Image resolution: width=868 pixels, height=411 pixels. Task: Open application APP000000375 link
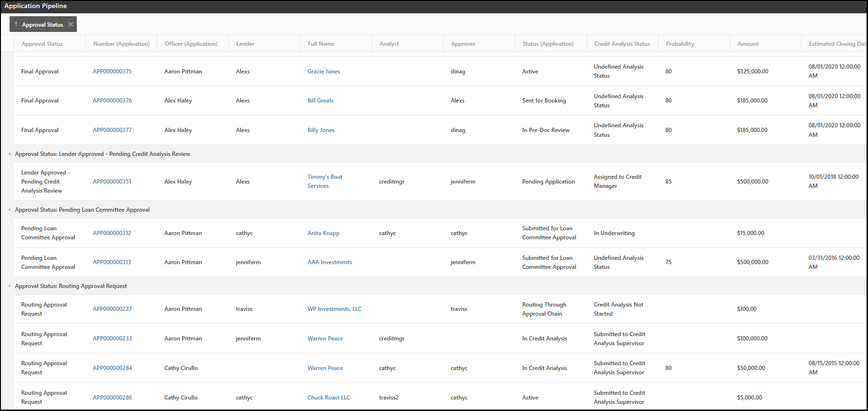pyautogui.click(x=112, y=72)
